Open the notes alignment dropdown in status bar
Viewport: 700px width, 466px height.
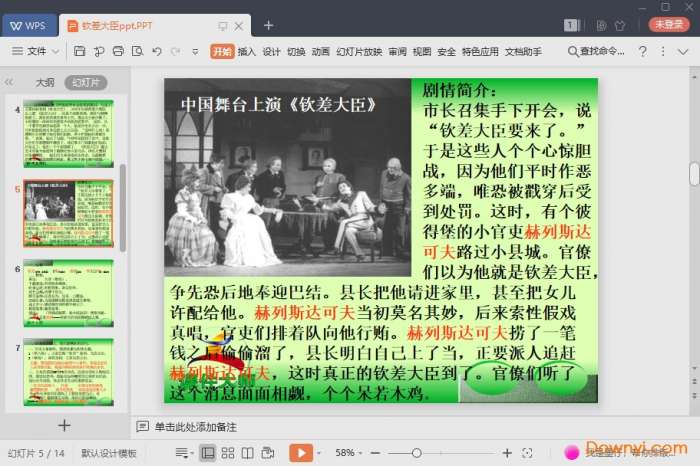tap(184, 453)
